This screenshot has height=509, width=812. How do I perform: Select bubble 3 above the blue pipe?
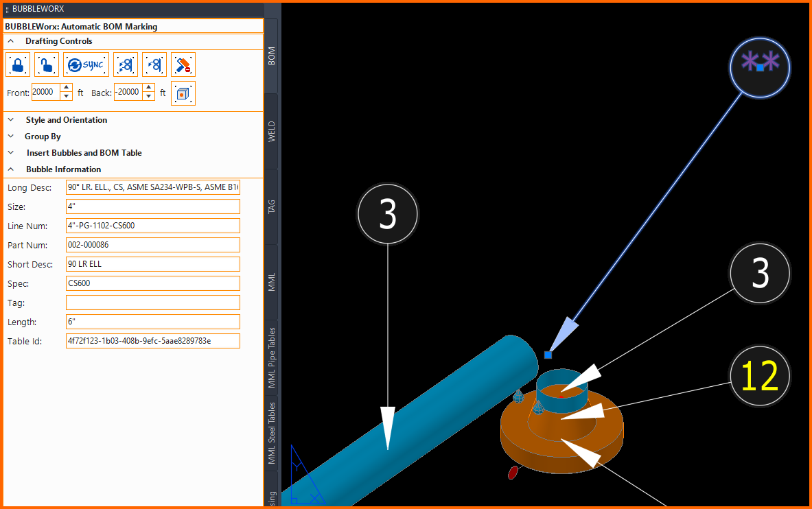pyautogui.click(x=387, y=214)
